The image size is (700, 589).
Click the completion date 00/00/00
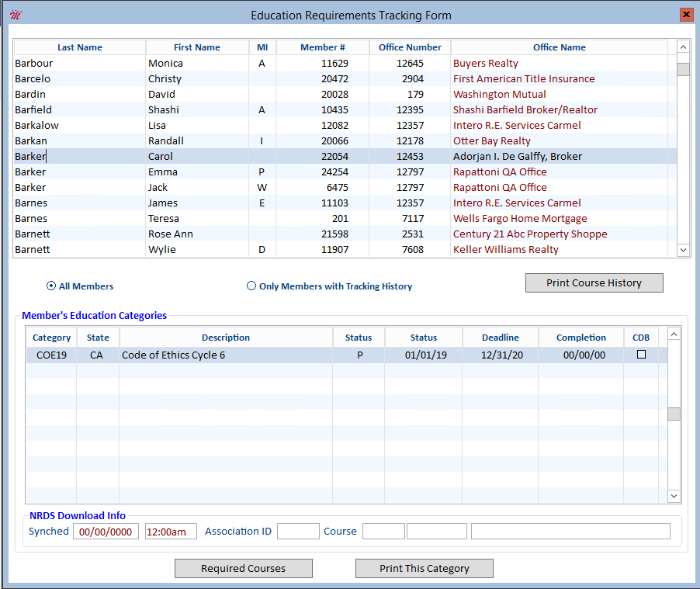point(584,355)
